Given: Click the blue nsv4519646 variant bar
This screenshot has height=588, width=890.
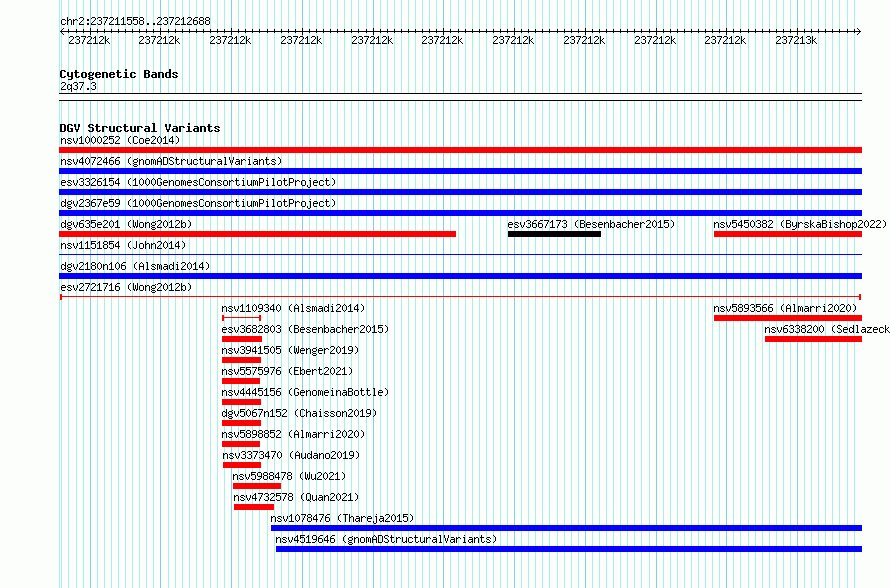Looking at the screenshot, I should (x=569, y=549).
